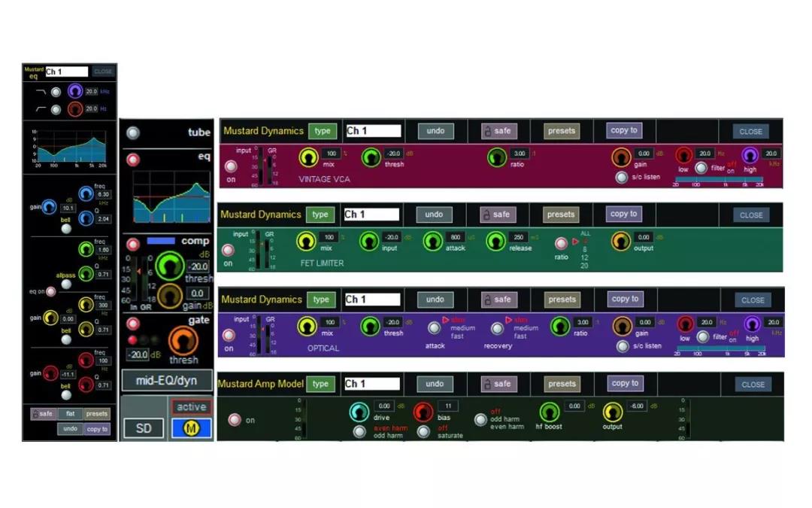812x508 pixels.
Task: Click the large green comp thresh knob
Action: (170, 265)
